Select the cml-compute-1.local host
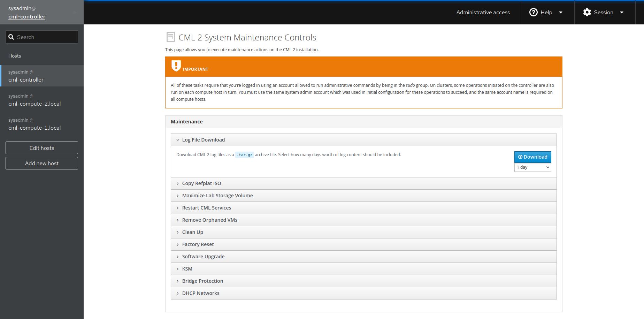Viewport: 644px width, 319px height. pyautogui.click(x=42, y=124)
